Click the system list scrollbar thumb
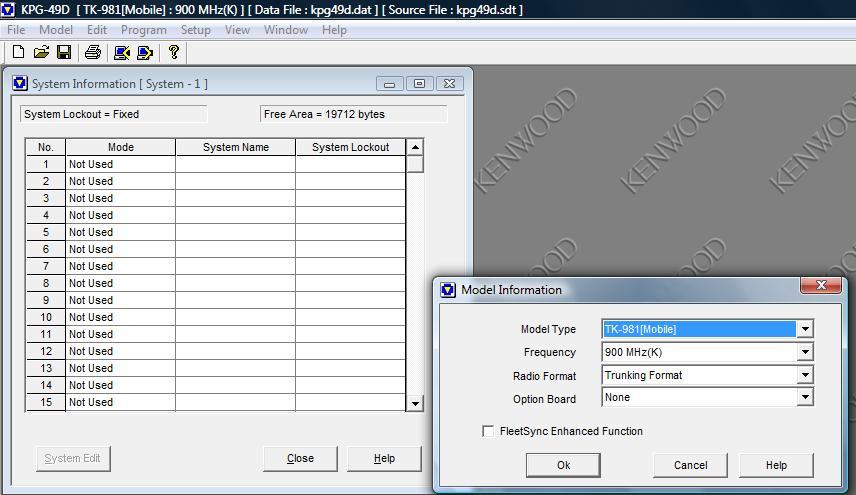 click(415, 164)
